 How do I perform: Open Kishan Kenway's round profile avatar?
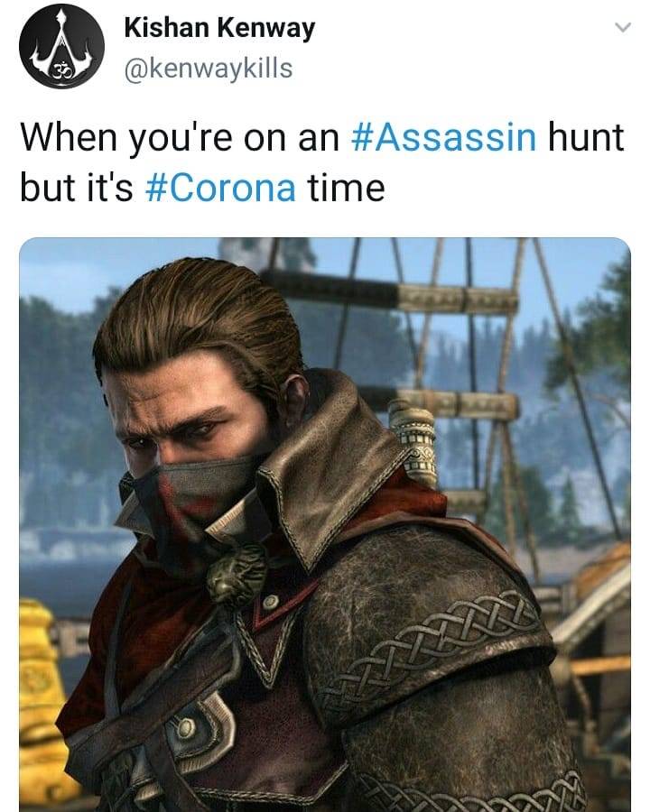tap(61, 46)
